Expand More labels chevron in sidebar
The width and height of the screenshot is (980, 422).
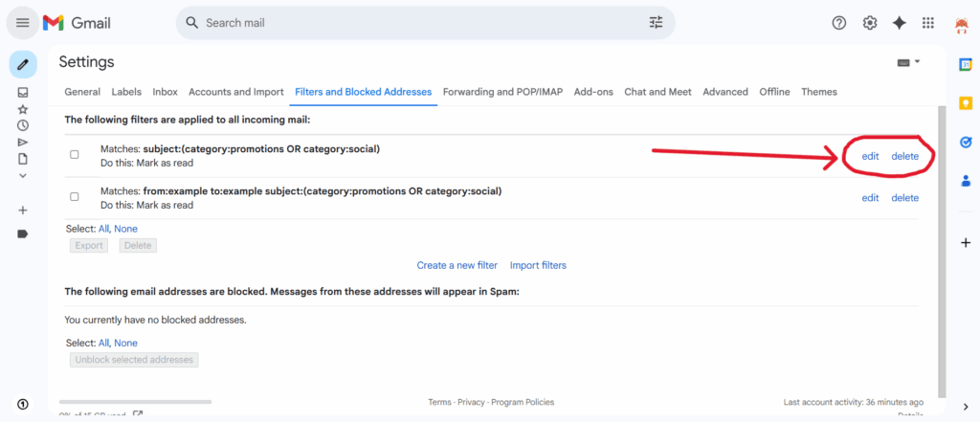pyautogui.click(x=23, y=176)
